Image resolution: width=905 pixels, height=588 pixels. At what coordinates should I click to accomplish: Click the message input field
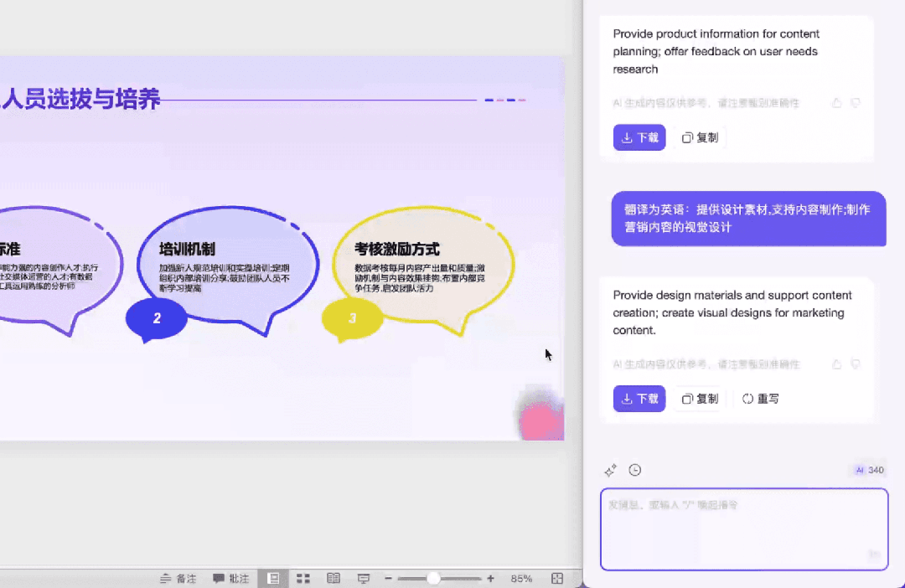click(x=744, y=529)
